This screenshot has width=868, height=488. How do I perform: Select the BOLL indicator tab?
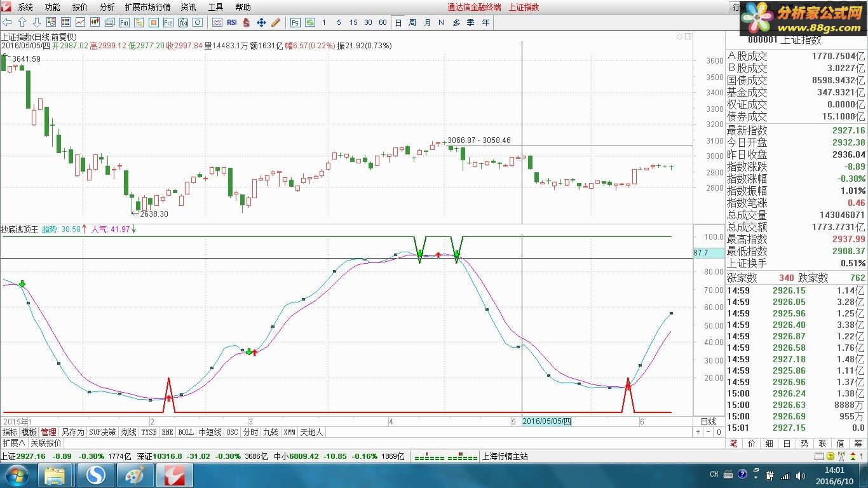[186, 432]
